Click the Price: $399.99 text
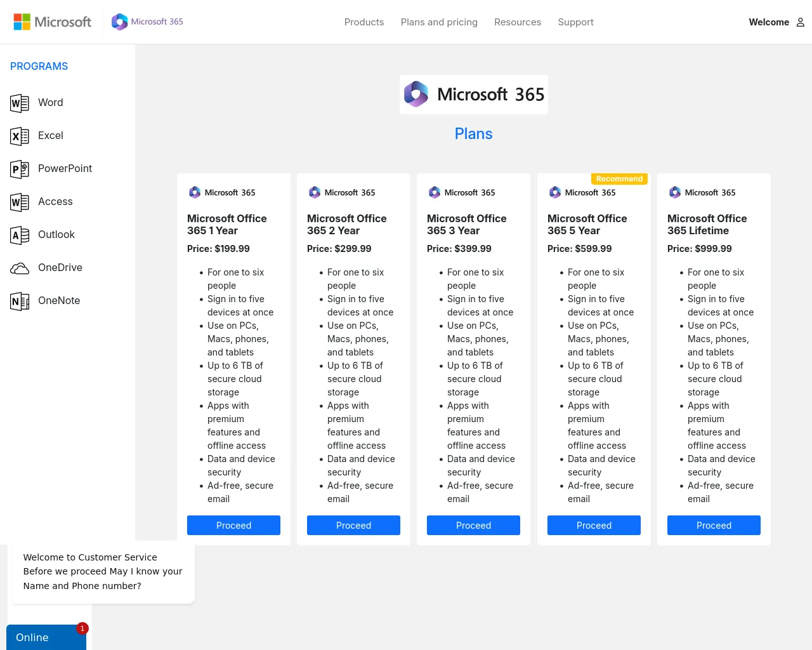This screenshot has width=812, height=650. pos(459,249)
